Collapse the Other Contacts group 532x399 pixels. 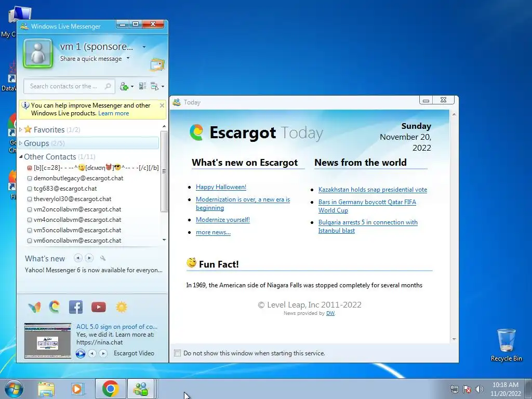pyautogui.click(x=21, y=157)
